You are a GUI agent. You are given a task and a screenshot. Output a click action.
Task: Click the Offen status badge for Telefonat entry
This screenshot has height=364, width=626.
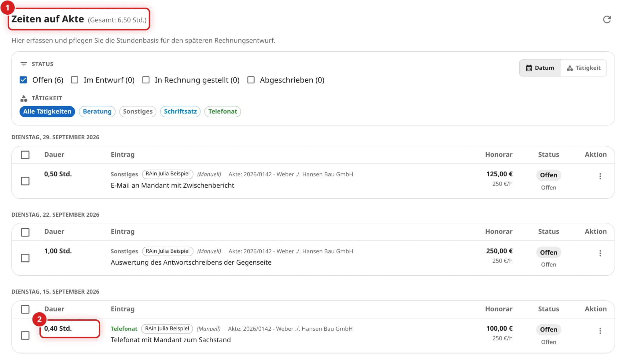pyautogui.click(x=548, y=329)
